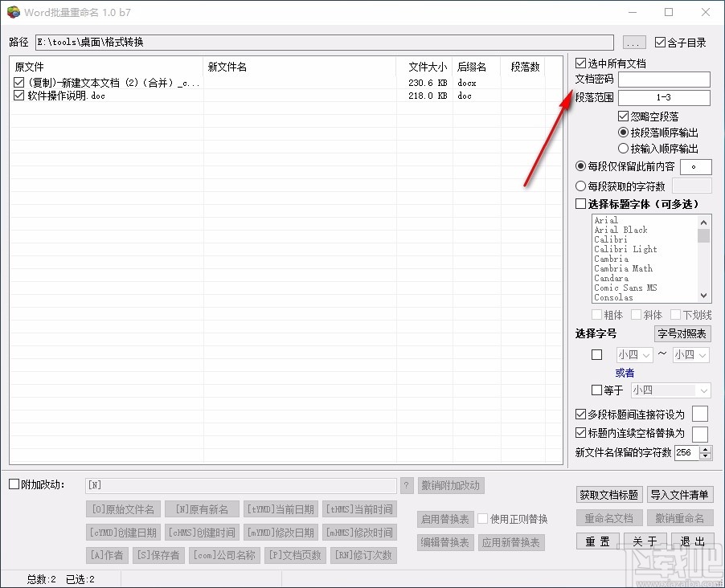The image size is (725, 588).
Task: Click the 段落范围 input showing 1-3
Action: [664, 97]
